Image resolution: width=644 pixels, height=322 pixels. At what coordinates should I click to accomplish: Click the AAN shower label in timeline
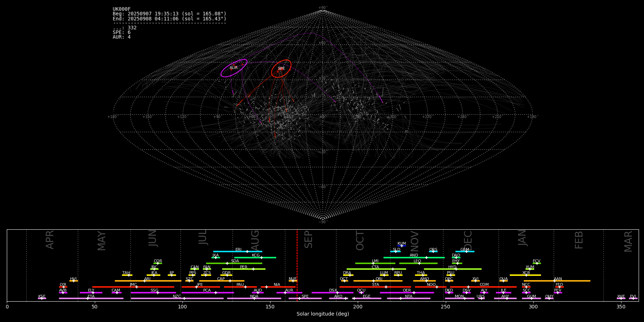(x=558, y=279)
